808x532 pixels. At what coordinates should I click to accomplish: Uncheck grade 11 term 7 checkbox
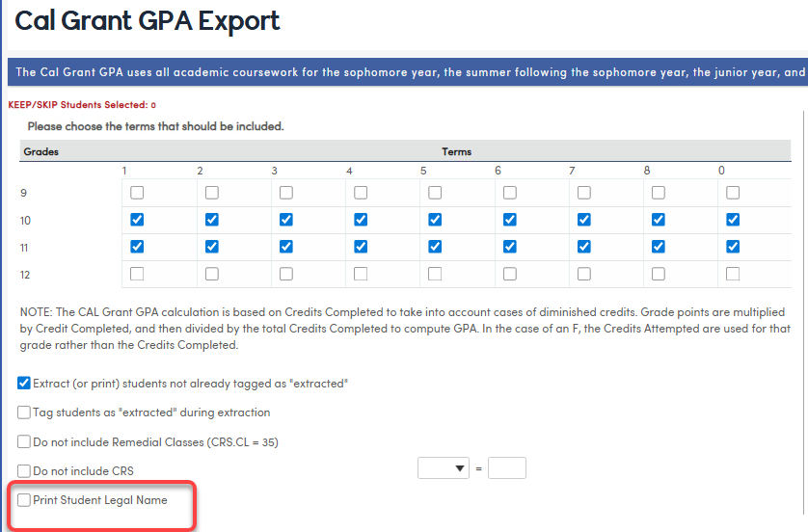tap(584, 247)
